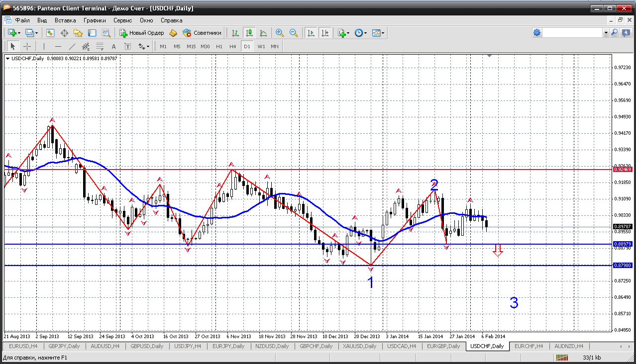Click the zoom out magnifier icon

(294, 33)
